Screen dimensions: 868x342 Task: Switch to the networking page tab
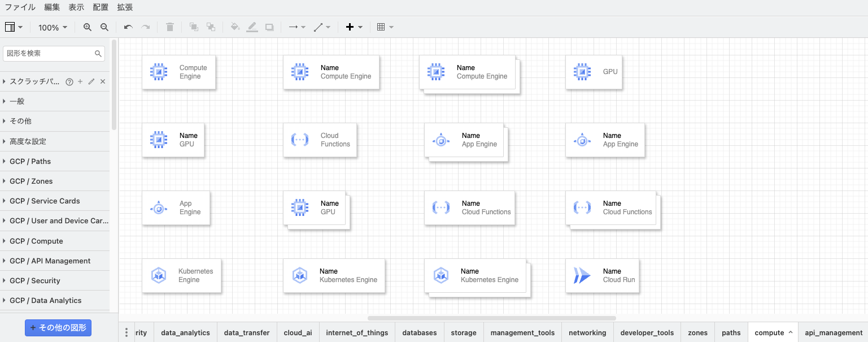point(587,332)
